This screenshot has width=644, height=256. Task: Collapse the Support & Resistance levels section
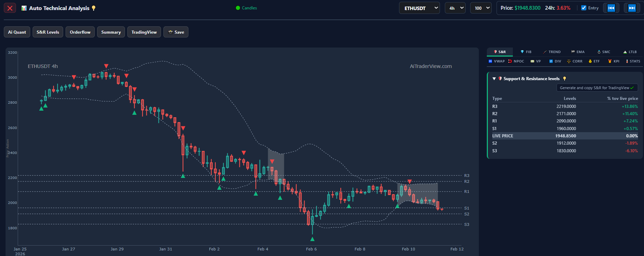point(494,79)
